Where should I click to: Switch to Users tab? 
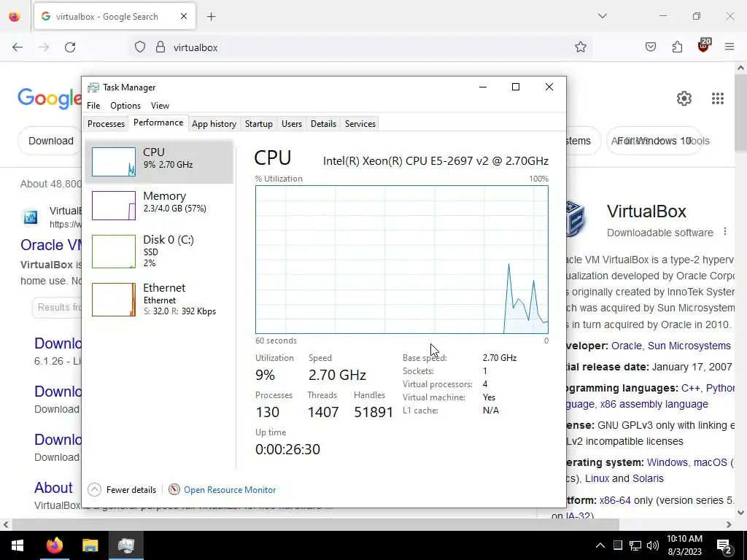pyautogui.click(x=292, y=124)
